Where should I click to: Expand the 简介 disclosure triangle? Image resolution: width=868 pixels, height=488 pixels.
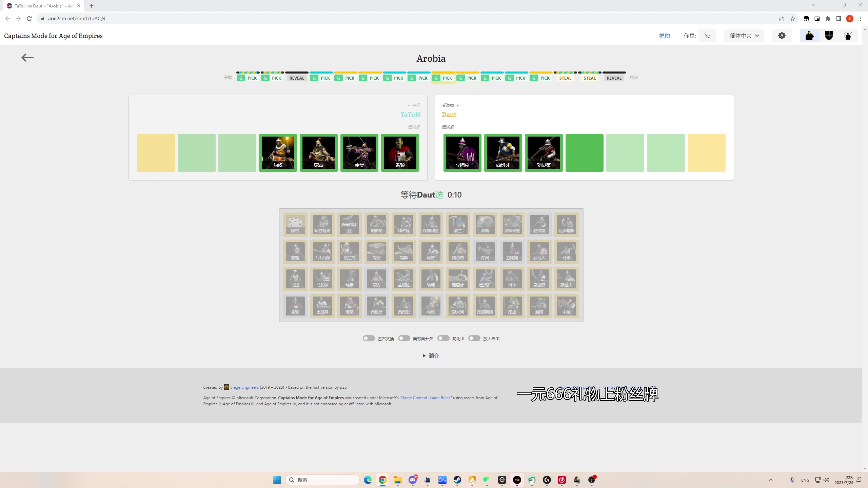pos(424,355)
